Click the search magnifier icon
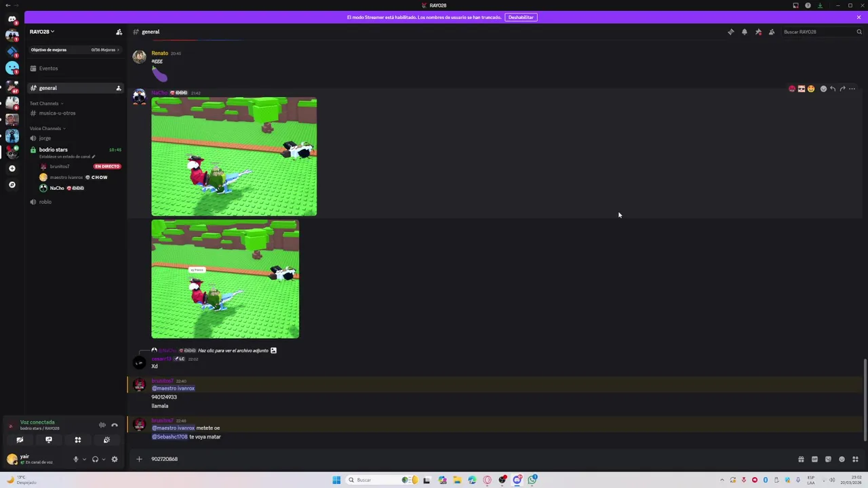The height and width of the screenshot is (488, 868). pyautogui.click(x=859, y=32)
